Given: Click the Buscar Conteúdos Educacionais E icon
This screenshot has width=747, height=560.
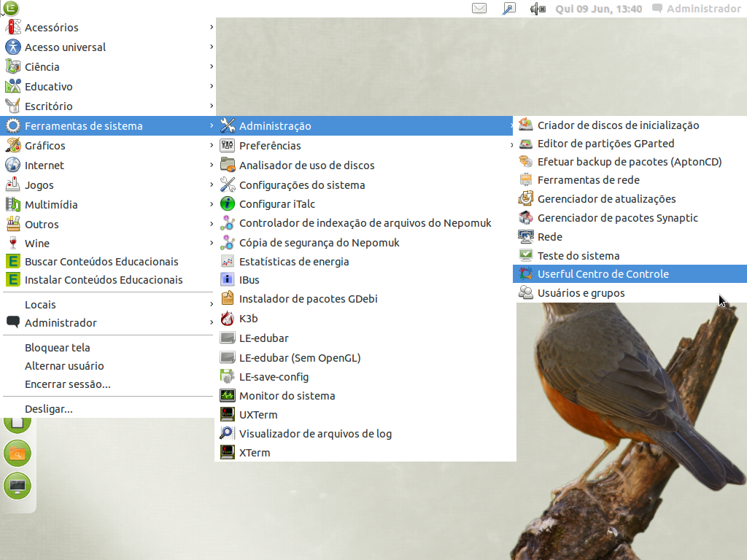Looking at the screenshot, I should tap(13, 261).
